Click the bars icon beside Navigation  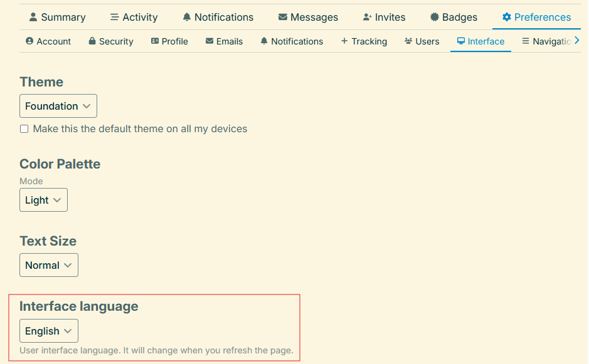coord(526,41)
